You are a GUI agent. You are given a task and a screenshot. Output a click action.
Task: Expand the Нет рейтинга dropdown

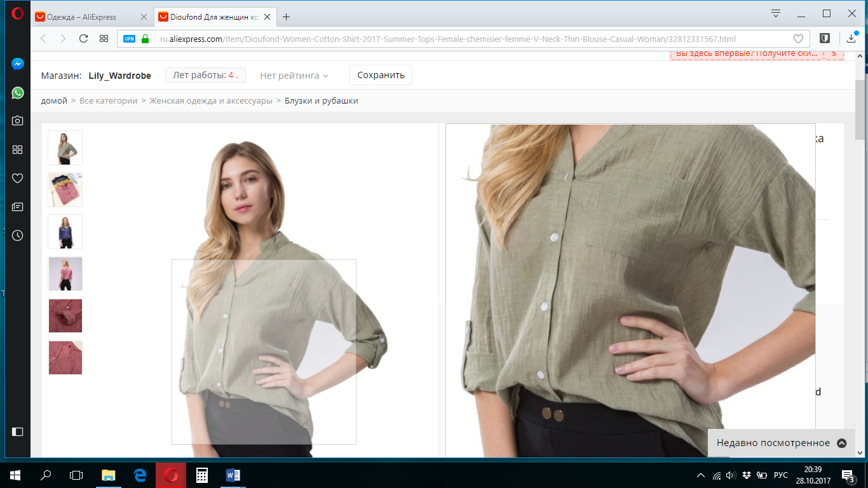point(294,76)
